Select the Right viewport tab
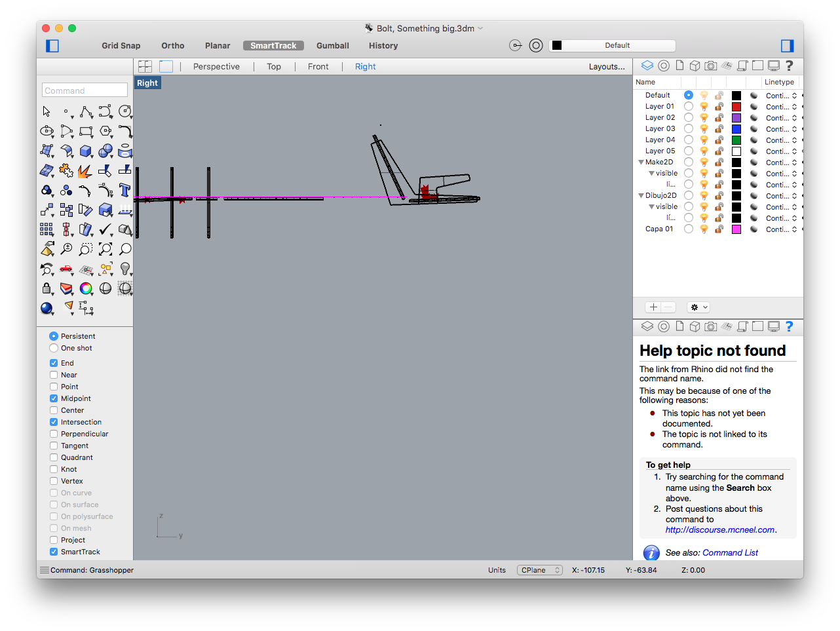This screenshot has height=631, width=840. click(x=366, y=66)
